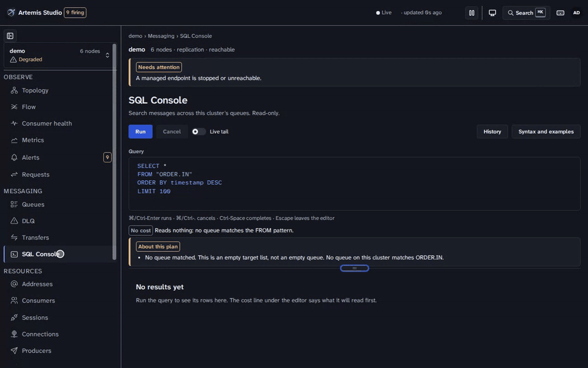Click the 'updated 0s ago' text
The width and height of the screenshot is (588, 368).
422,13
